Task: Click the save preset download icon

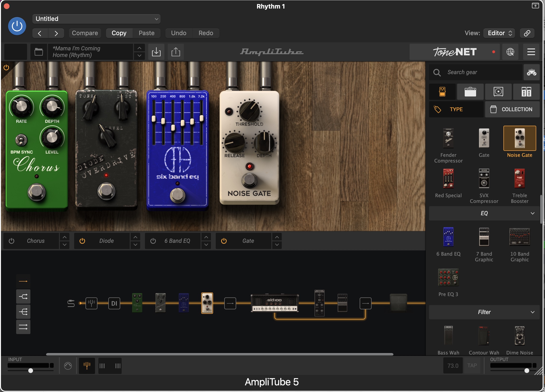Action: 156,52
